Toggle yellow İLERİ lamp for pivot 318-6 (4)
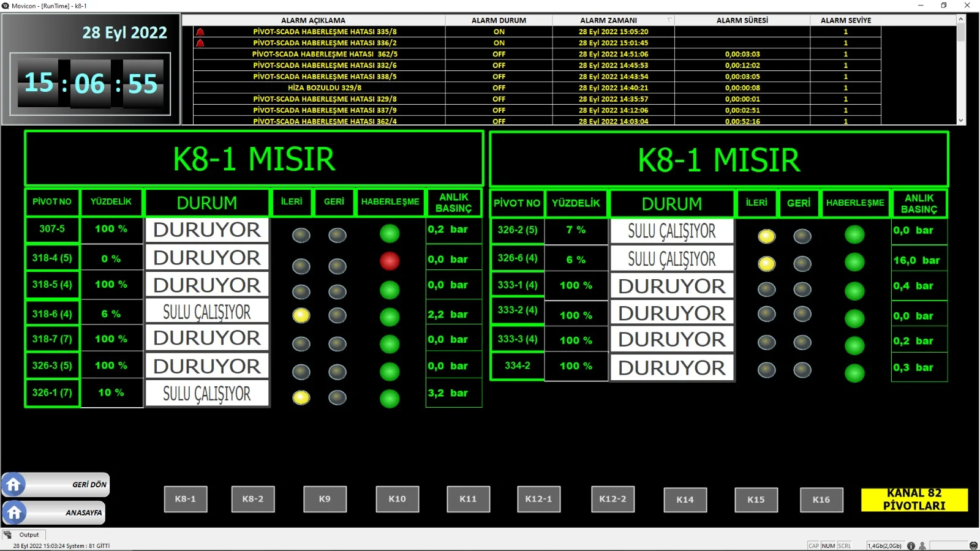Screen dimensions: 980x551 (x=301, y=315)
